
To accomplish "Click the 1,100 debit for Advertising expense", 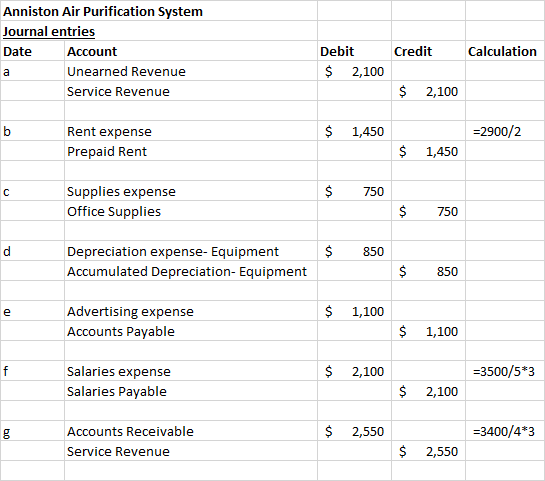I will point(354,311).
